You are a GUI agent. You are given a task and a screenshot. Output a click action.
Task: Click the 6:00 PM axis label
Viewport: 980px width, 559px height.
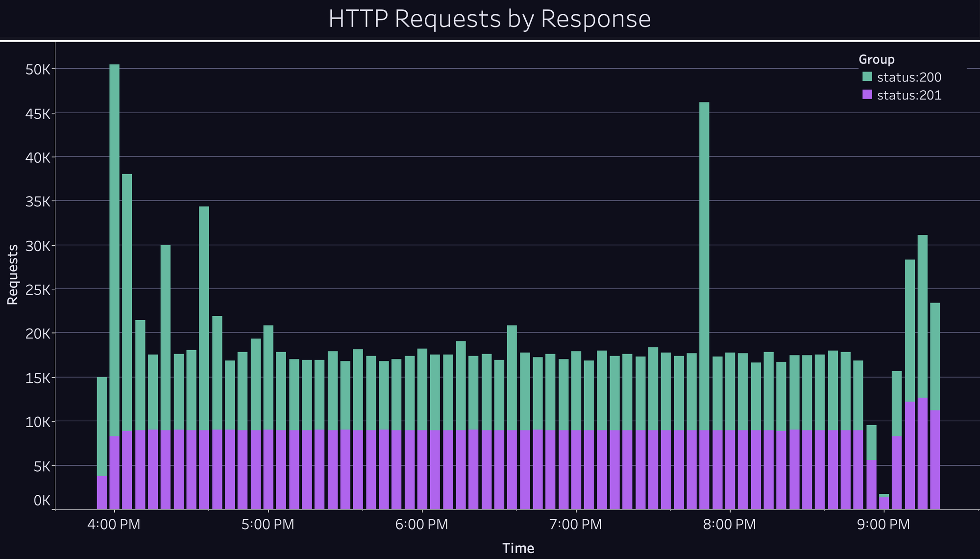[x=422, y=525]
